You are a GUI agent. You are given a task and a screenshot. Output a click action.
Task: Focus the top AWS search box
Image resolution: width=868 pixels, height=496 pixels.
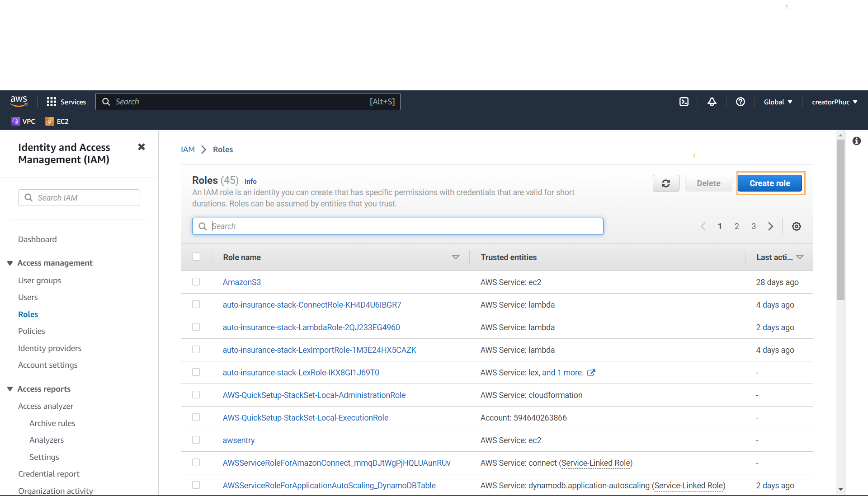(x=248, y=102)
